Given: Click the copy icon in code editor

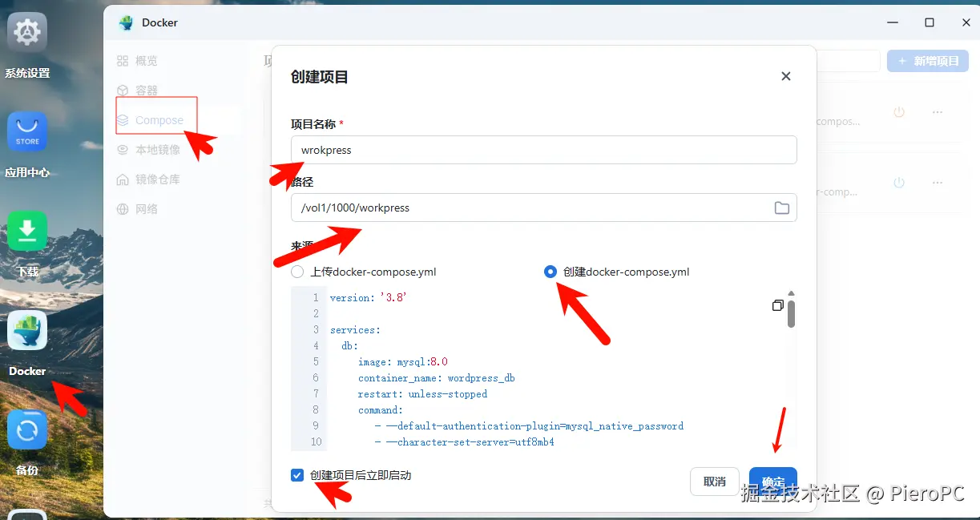Looking at the screenshot, I should pos(777,305).
